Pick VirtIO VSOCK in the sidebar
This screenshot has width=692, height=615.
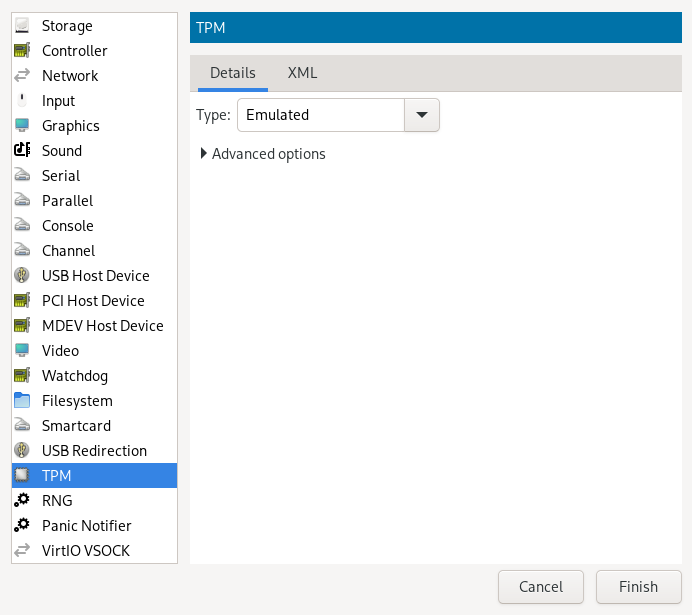pyautogui.click(x=85, y=551)
